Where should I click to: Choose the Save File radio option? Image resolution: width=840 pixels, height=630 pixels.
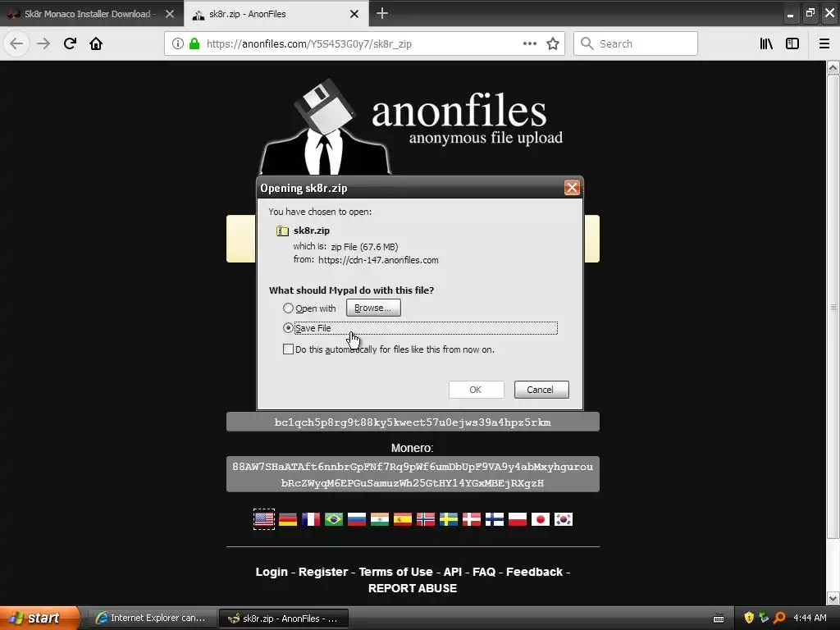[288, 328]
